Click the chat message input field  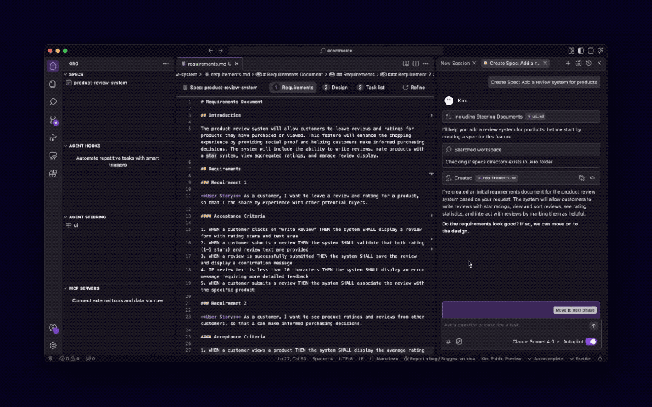(516, 326)
